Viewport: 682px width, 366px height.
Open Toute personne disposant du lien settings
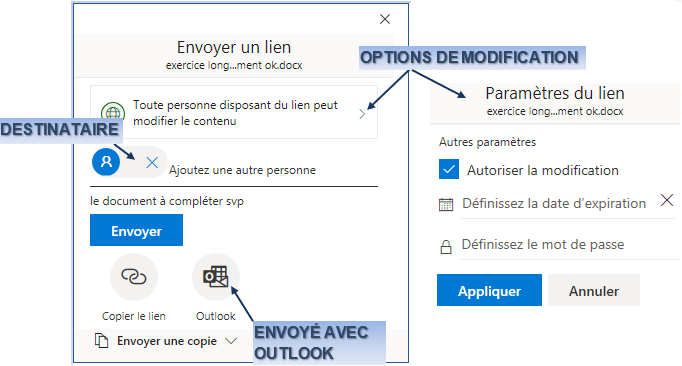pos(234,112)
